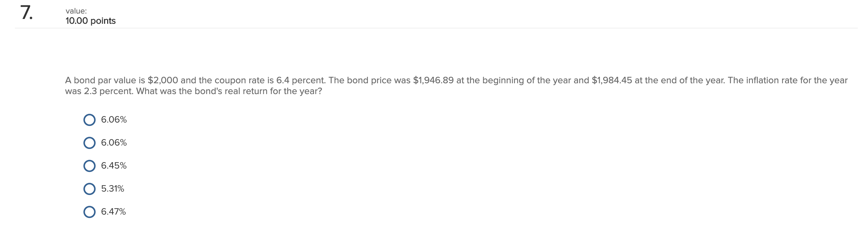
Task: Click the first 6.06% answer label
Action: pos(114,119)
